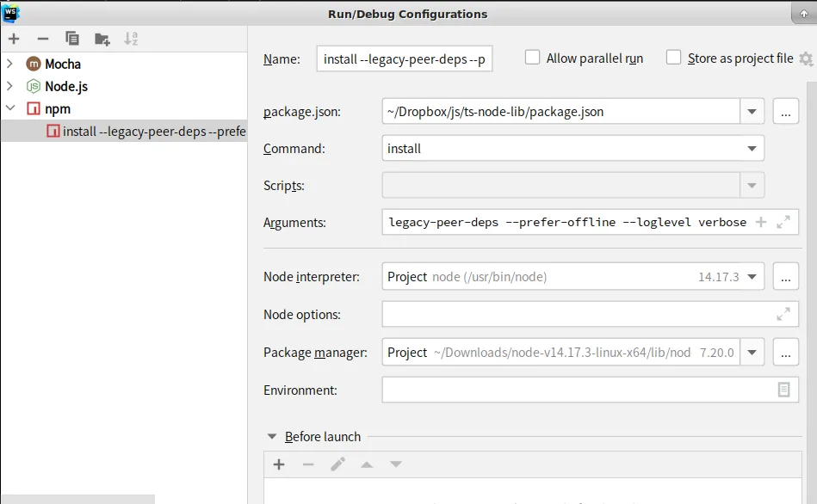Select the Node.js configuration type
817x504 pixels.
pos(66,87)
